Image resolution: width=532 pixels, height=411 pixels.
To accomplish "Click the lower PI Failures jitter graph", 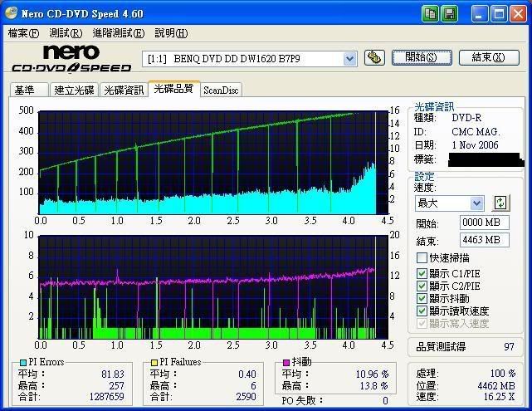I will click(x=213, y=287).
